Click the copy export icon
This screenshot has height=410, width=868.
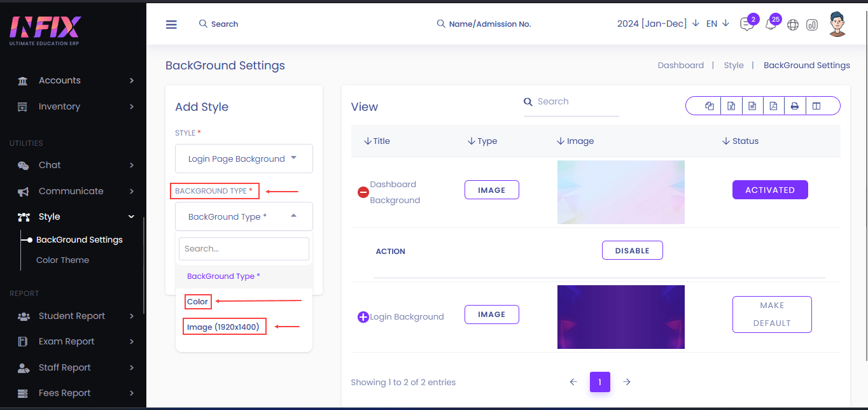(x=710, y=106)
